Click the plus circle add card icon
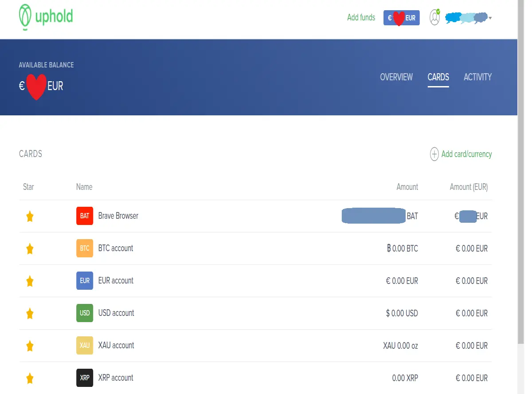This screenshot has width=532, height=394. click(x=434, y=154)
